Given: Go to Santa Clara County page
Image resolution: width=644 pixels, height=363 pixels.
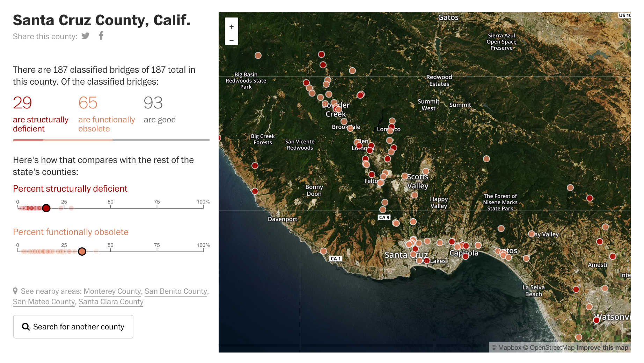Looking at the screenshot, I should pos(111,302).
